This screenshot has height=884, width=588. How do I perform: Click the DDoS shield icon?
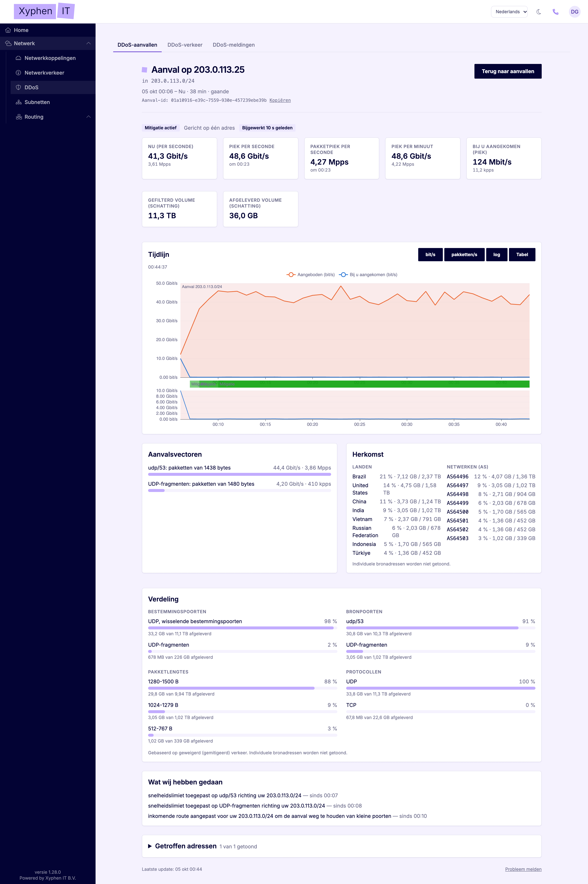[x=18, y=87]
